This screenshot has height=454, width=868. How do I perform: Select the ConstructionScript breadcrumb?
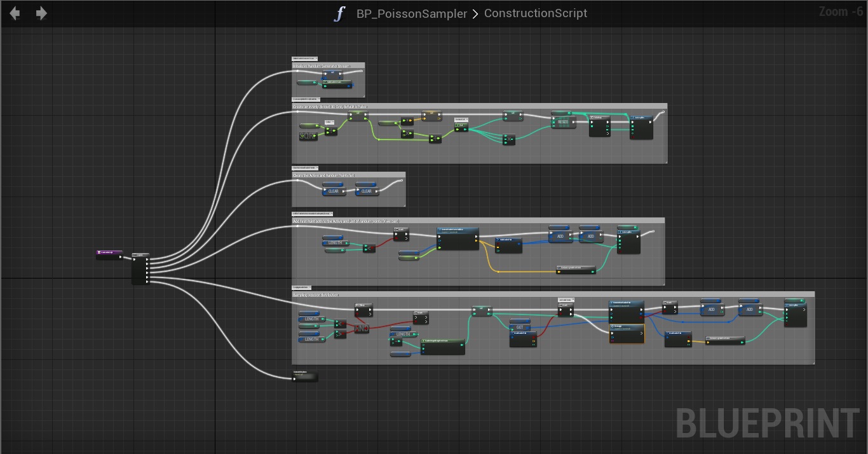(536, 13)
